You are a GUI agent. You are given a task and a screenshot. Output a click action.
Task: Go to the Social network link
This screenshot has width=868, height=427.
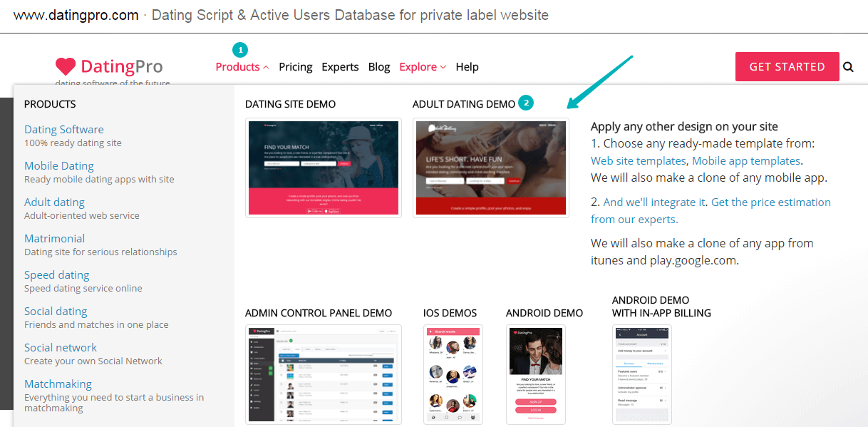61,347
